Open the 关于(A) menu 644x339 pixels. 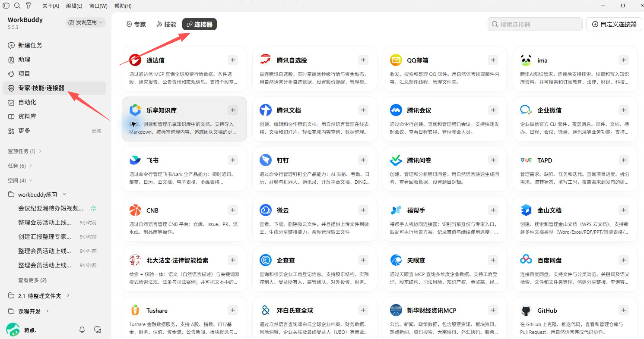[x=51, y=6]
